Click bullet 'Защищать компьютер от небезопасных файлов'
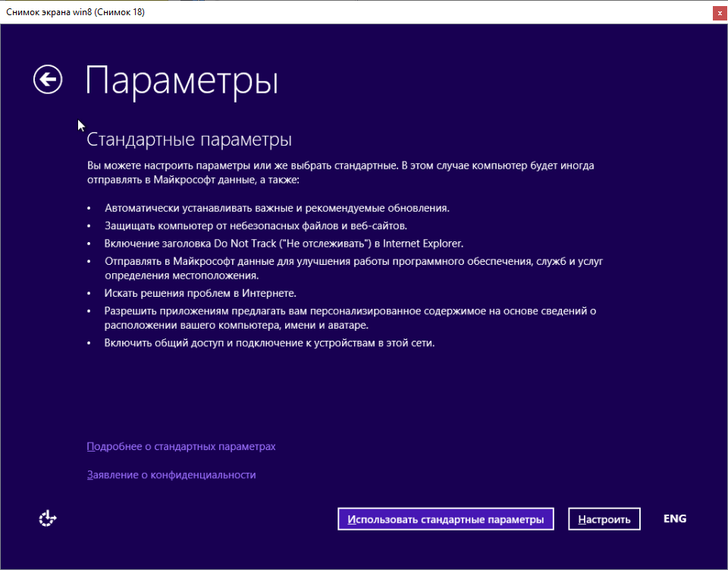Screen dimensions: 728x570 256,225
